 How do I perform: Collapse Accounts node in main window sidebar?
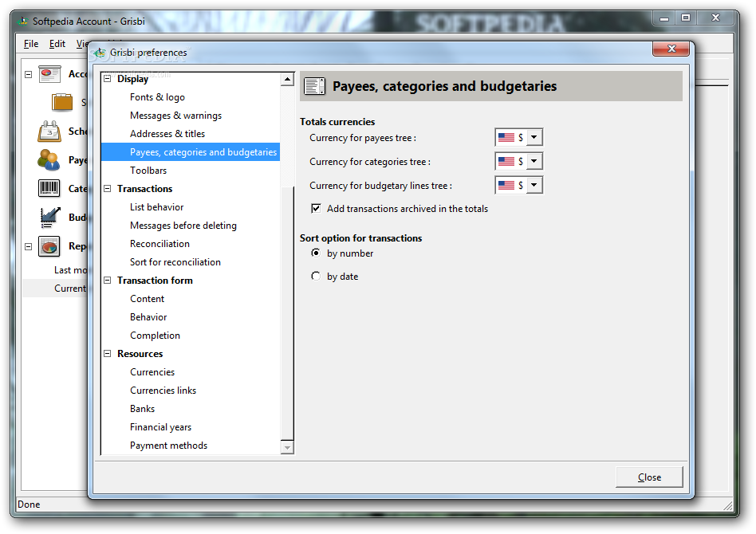[29, 74]
